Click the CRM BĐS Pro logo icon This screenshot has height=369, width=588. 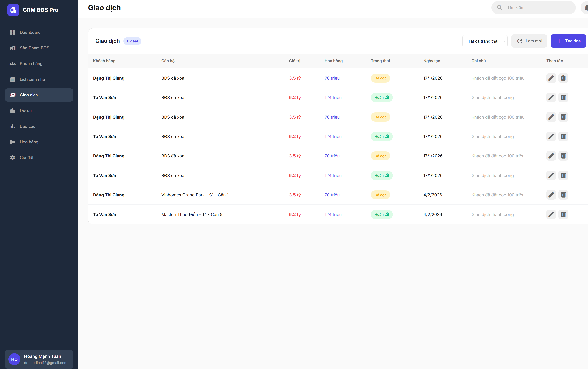point(13,10)
